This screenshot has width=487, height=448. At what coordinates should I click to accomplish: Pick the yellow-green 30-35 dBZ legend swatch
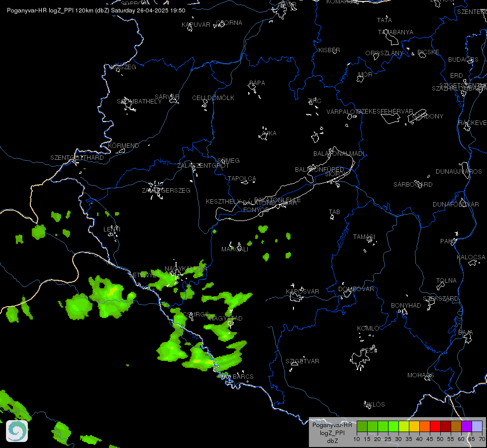pyautogui.click(x=404, y=427)
